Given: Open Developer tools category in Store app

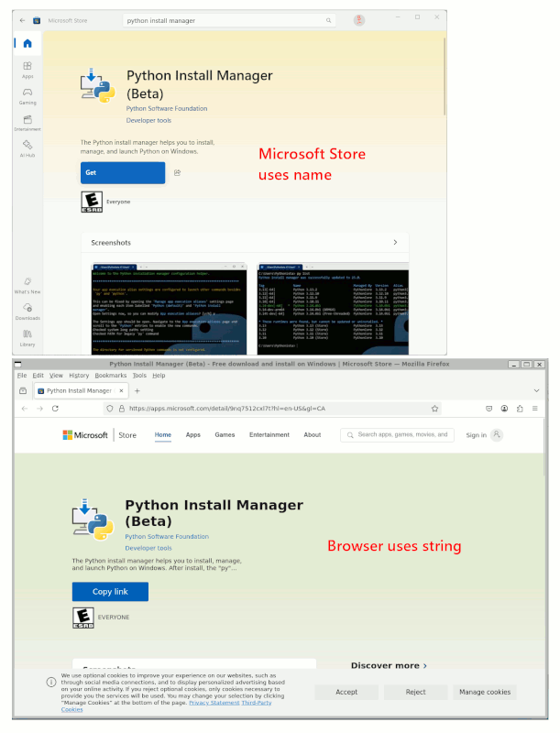Looking at the screenshot, I should pos(148,121).
